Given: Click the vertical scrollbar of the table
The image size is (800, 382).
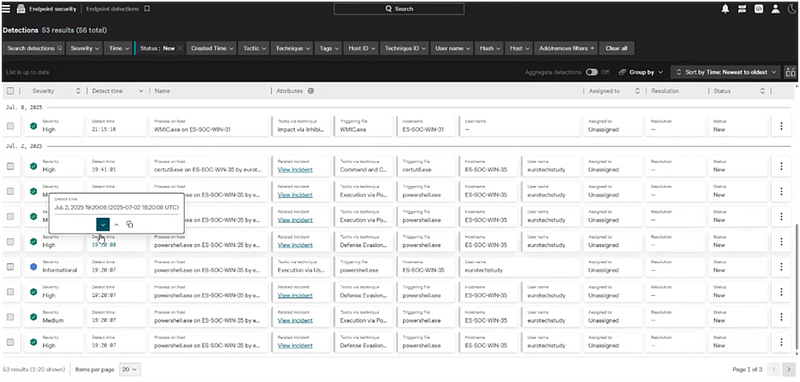Looking at the screenshot, I should (x=796, y=287).
